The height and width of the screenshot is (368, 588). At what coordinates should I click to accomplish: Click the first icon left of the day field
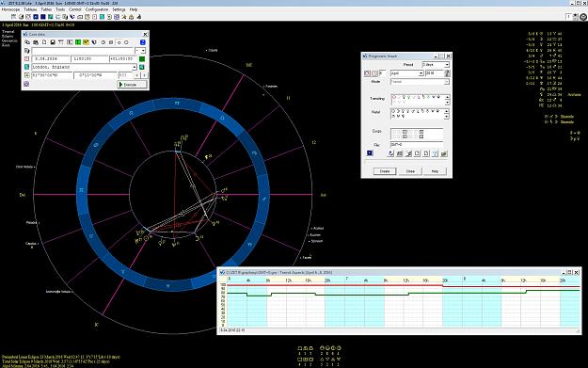(367, 73)
